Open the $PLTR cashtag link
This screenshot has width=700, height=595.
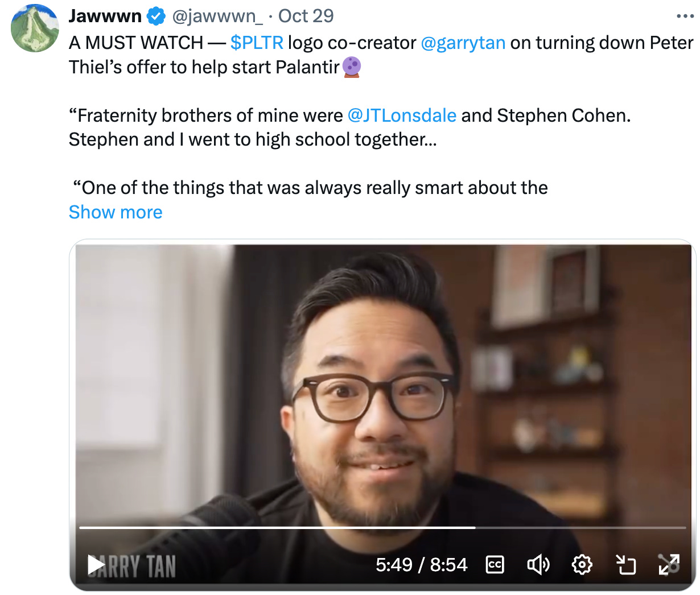(x=257, y=43)
